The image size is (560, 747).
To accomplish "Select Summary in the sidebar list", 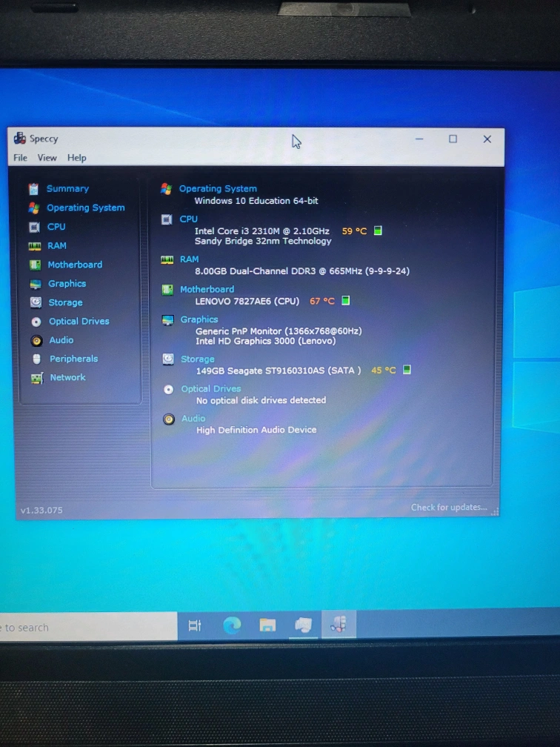I will pyautogui.click(x=67, y=189).
